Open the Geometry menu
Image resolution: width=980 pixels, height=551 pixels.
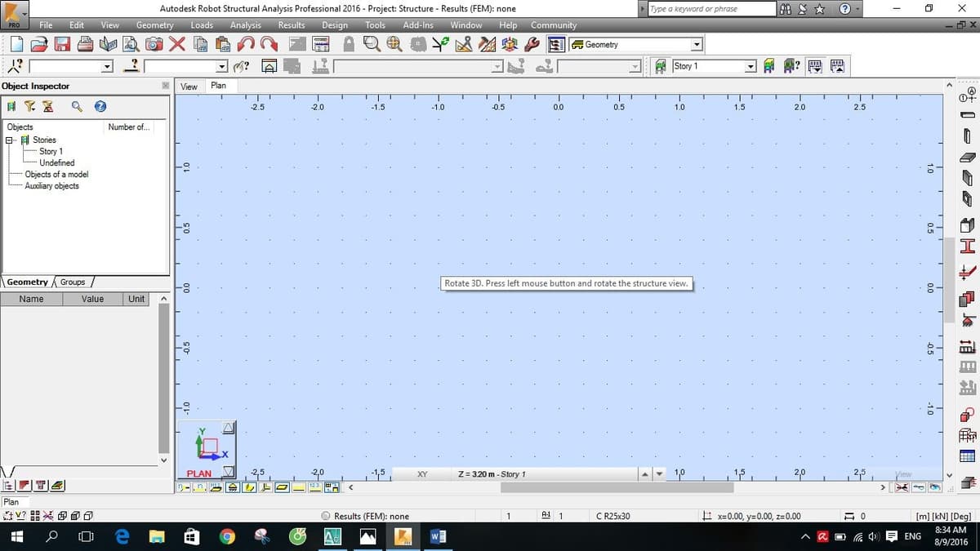pyautogui.click(x=154, y=25)
